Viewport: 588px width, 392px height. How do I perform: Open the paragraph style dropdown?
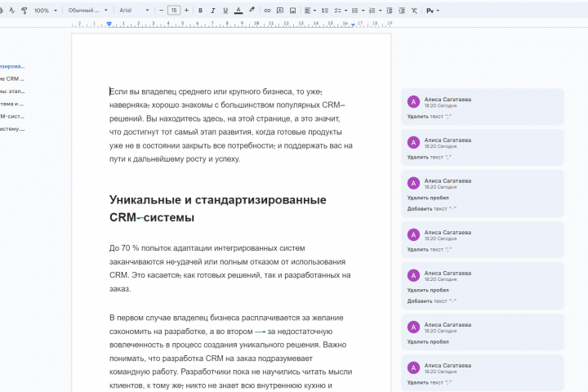coord(87,11)
